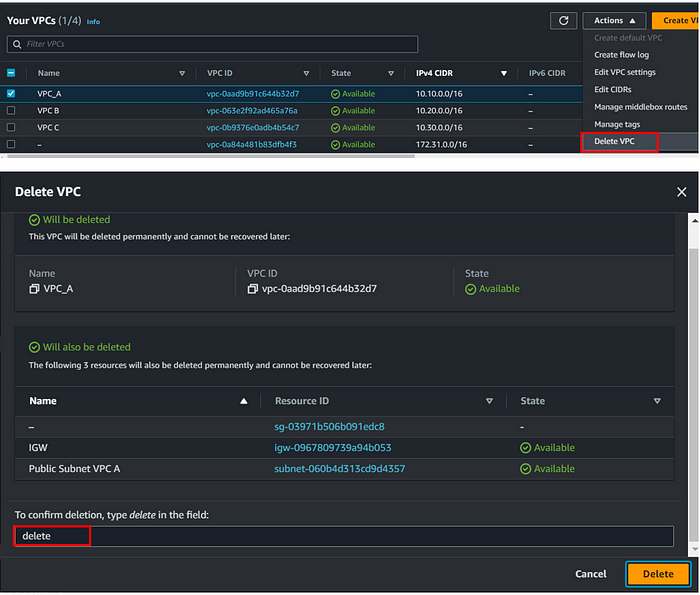Click the Create VPC orange button
The image size is (700, 595).
point(676,21)
